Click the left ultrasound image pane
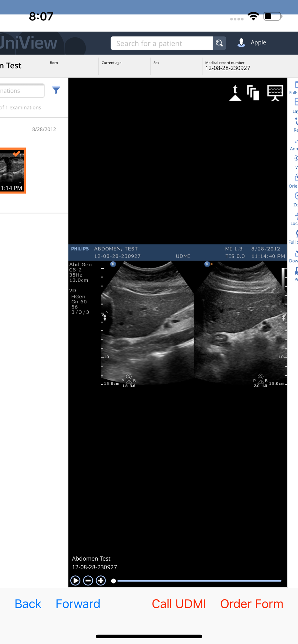 point(148,323)
